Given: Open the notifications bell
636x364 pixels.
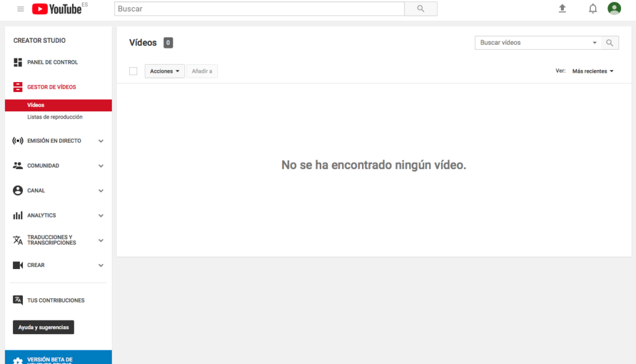Looking at the screenshot, I should click(593, 9).
